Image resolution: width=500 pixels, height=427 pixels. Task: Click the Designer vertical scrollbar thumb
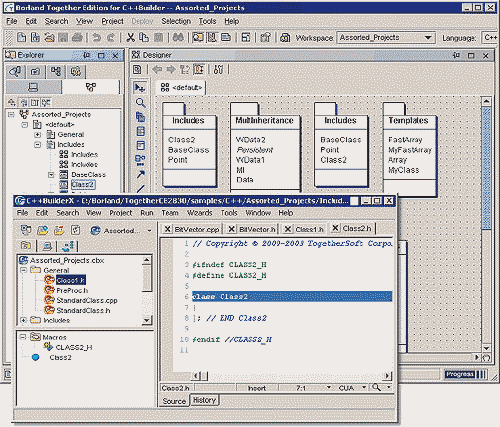coord(487,168)
